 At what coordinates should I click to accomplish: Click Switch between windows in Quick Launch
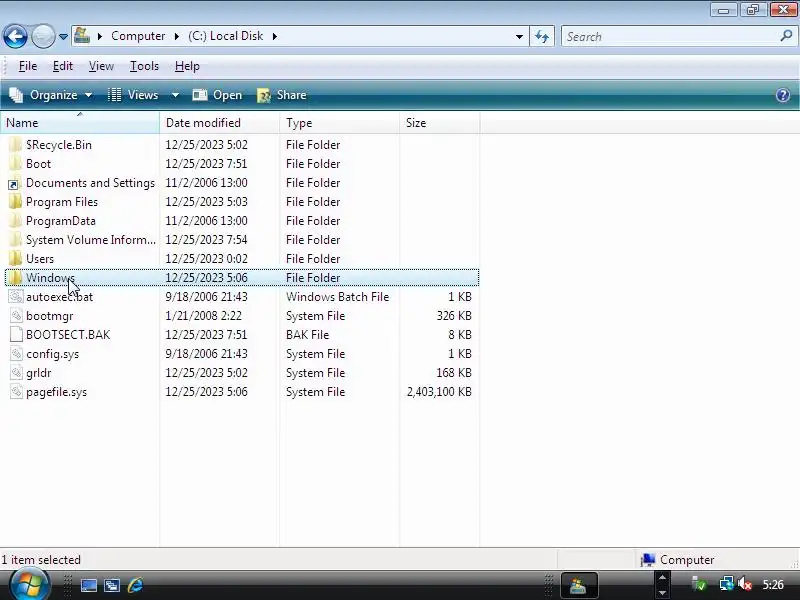112,585
